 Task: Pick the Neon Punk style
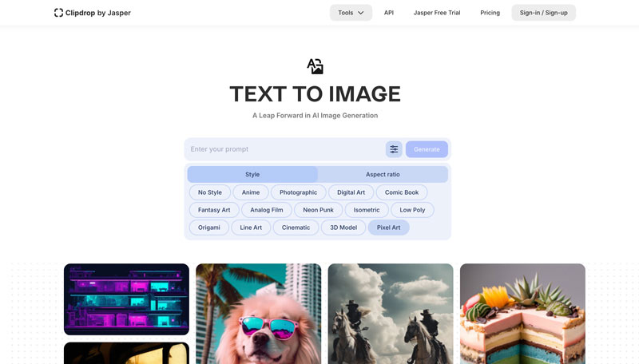tap(318, 210)
